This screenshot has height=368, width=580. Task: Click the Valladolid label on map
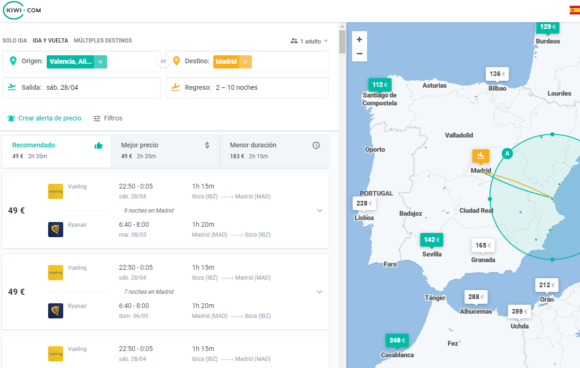point(459,135)
